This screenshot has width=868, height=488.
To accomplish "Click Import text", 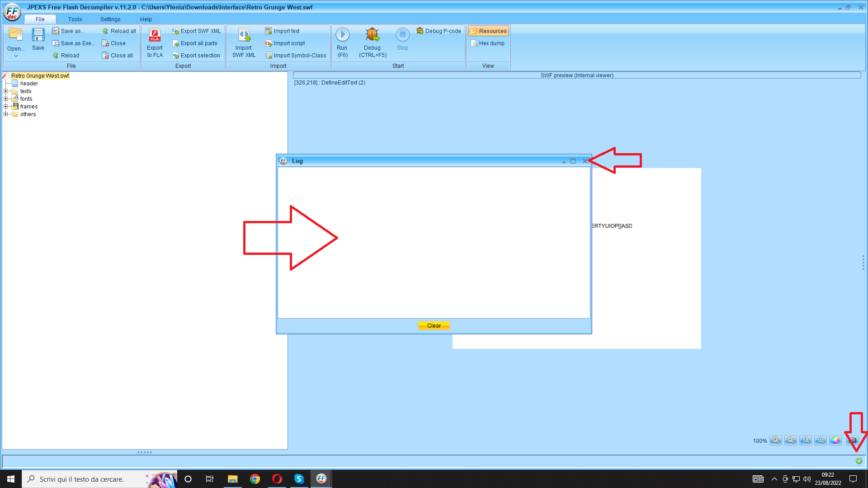I will [283, 31].
